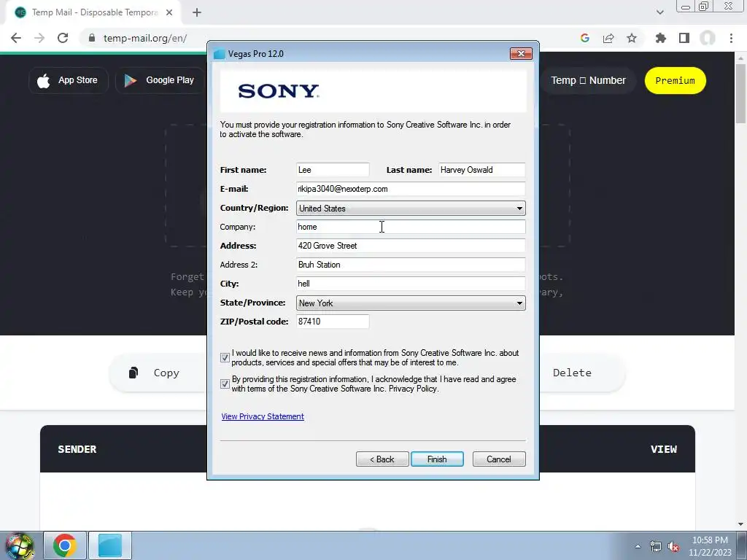This screenshot has height=560, width=747.
Task: Click the SENDER column header
Action: tap(77, 449)
